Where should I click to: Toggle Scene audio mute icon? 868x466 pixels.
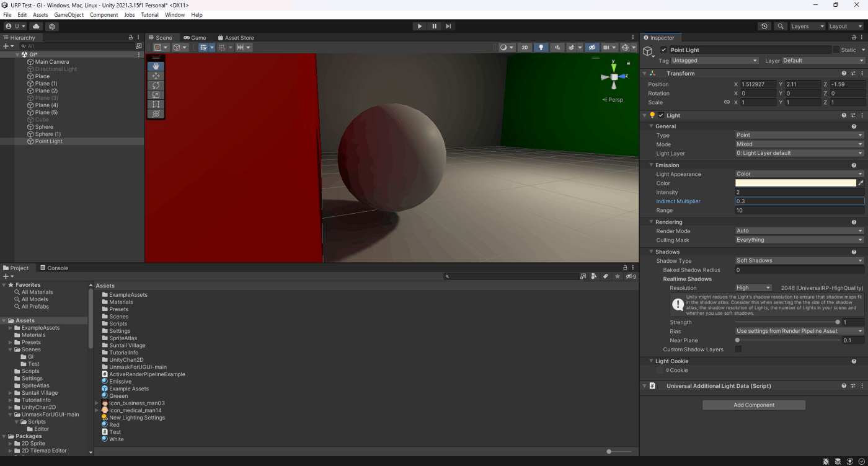click(557, 47)
